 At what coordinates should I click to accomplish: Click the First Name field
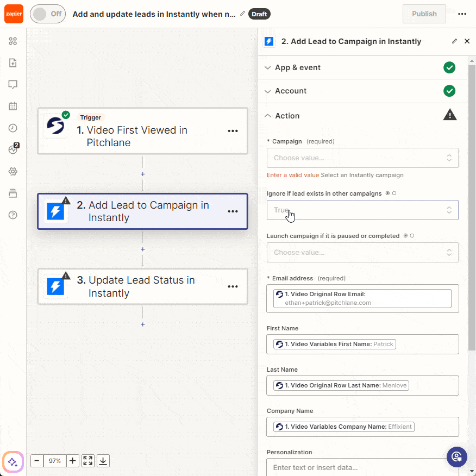click(362, 345)
